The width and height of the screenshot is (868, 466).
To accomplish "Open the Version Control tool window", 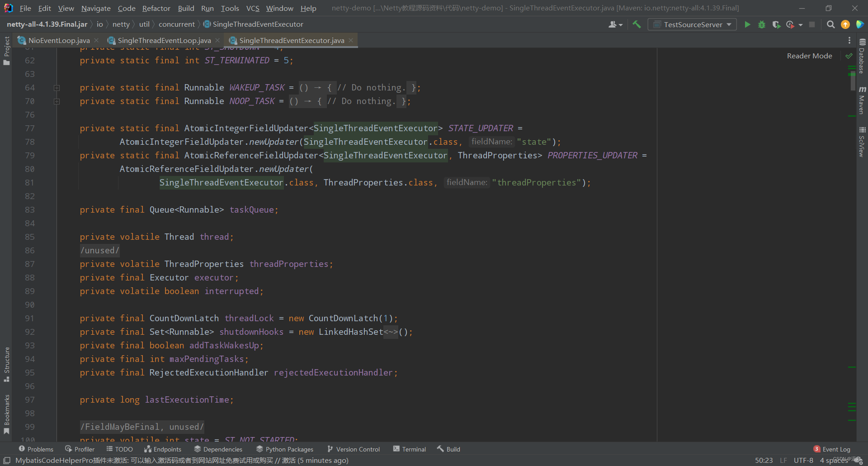I will pyautogui.click(x=354, y=449).
